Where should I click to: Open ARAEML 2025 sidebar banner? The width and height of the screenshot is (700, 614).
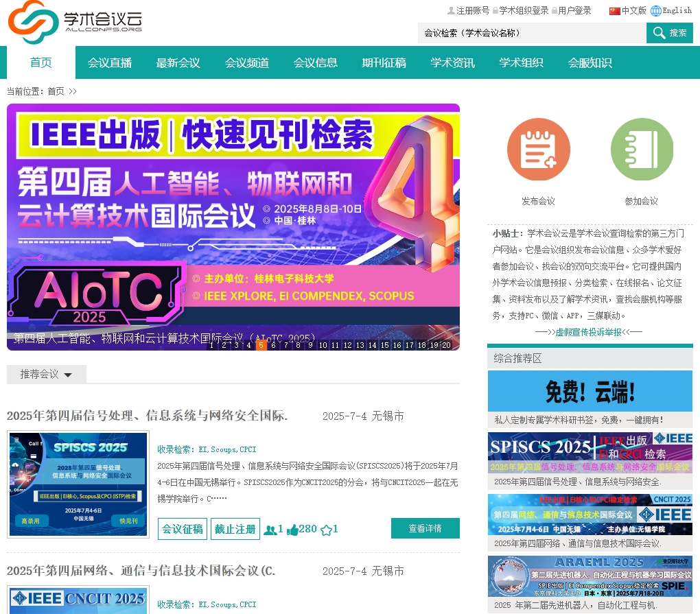tap(590, 576)
